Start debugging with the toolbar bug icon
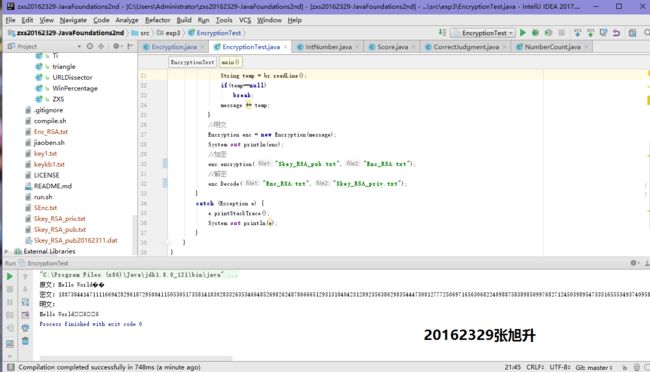This screenshot has width=650, height=372. tap(536, 32)
